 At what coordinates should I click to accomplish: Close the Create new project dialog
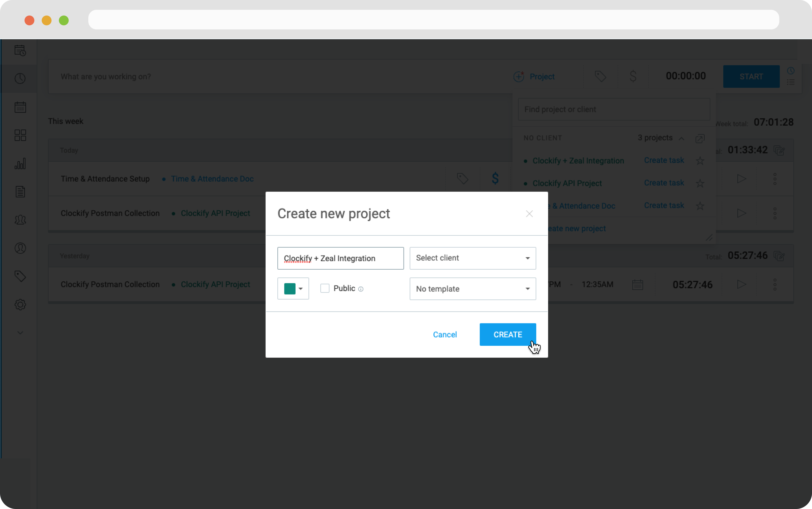(x=529, y=214)
